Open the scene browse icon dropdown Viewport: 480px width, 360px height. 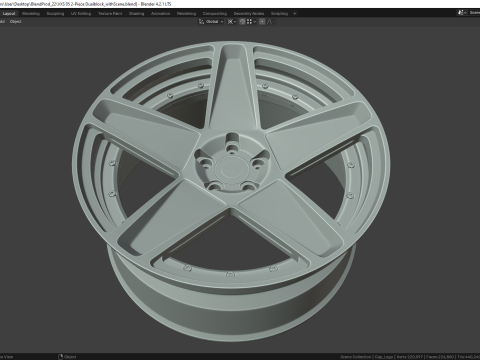pos(462,13)
